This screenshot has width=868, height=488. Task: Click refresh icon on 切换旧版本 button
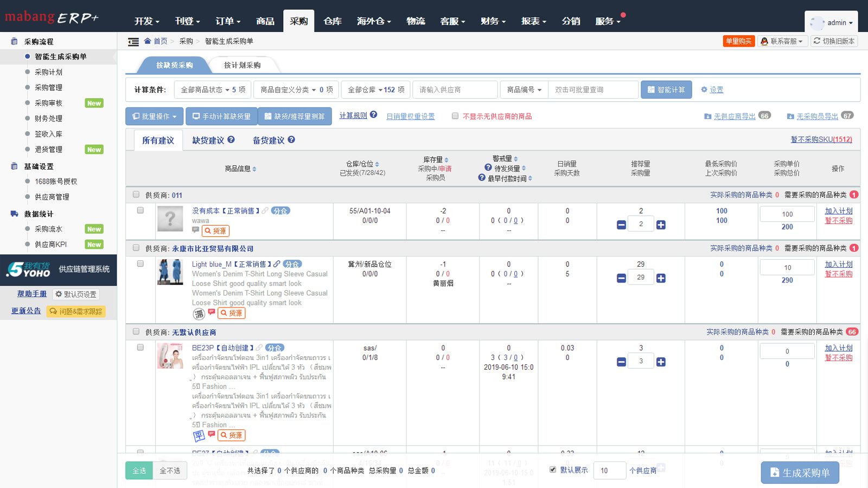pos(816,41)
